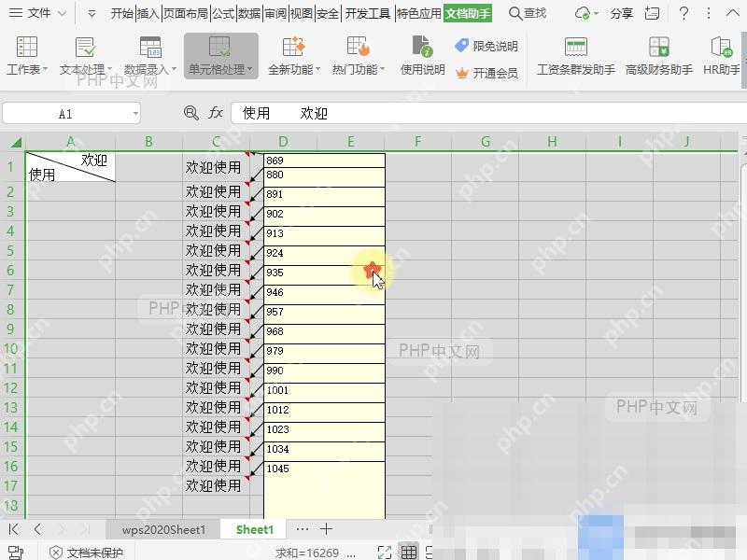Switch to the 特色应用 tab

418,13
